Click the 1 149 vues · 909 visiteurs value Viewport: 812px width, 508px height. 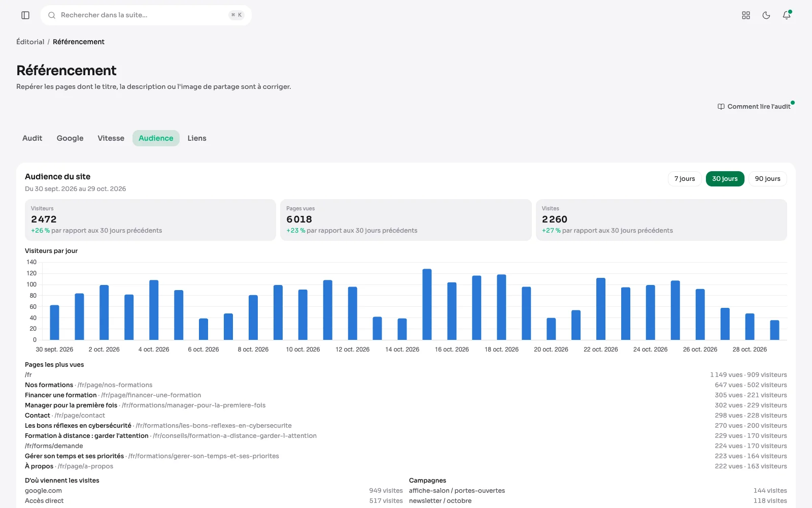[x=749, y=375]
